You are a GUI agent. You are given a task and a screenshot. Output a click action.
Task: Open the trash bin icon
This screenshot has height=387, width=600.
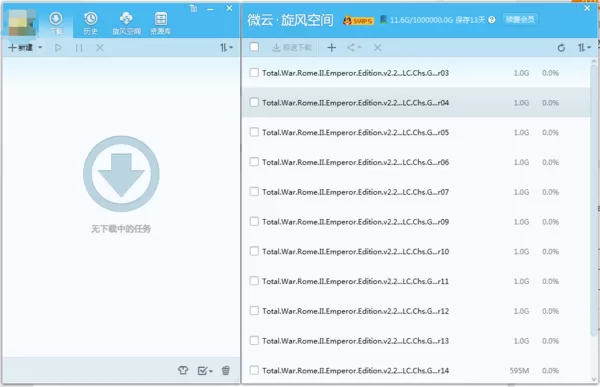[x=226, y=370]
